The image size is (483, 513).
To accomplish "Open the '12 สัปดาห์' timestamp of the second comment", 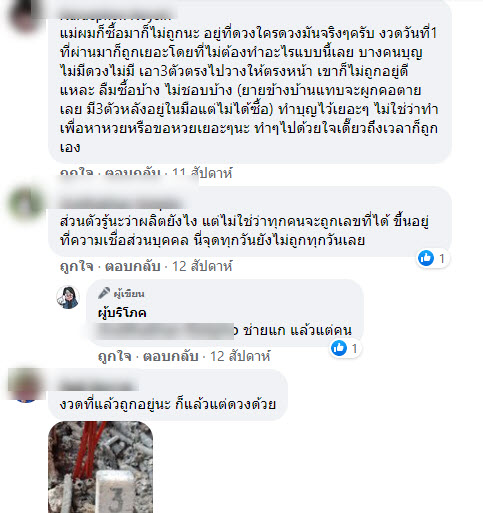I will click(202, 266).
